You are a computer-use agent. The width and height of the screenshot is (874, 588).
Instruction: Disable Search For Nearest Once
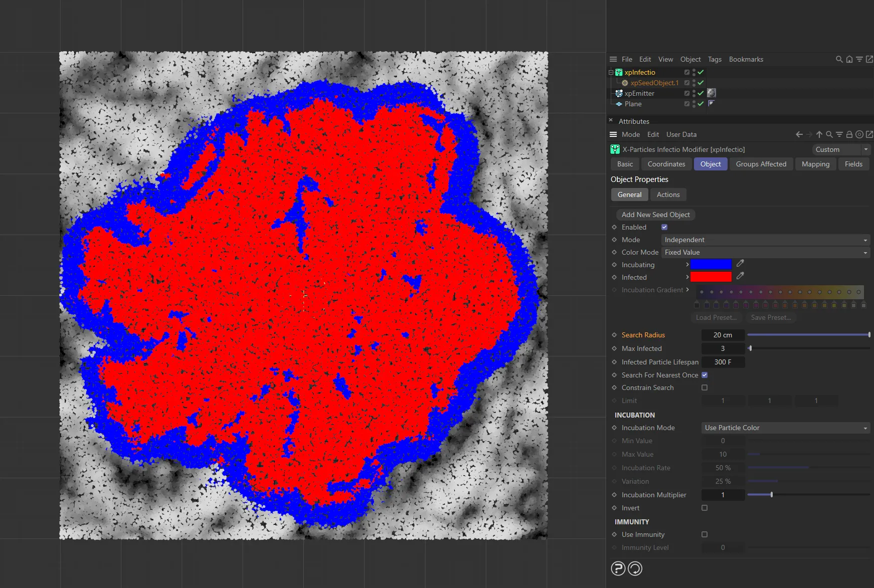point(704,375)
